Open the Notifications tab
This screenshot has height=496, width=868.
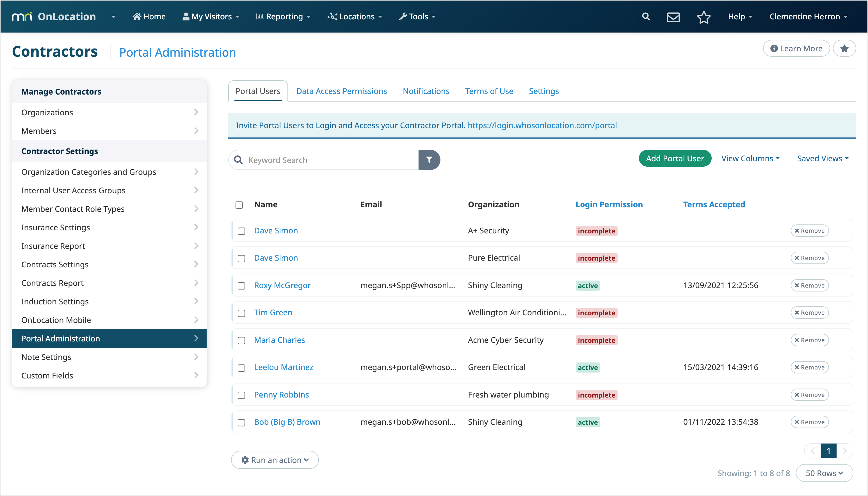[x=426, y=91]
